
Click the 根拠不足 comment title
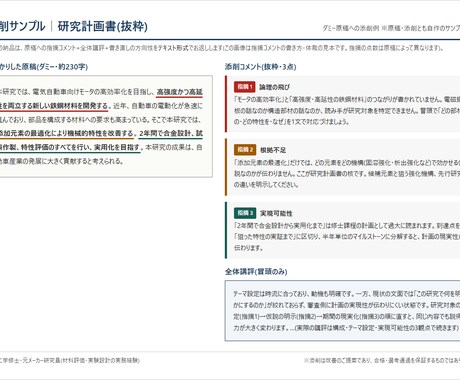[x=273, y=150]
